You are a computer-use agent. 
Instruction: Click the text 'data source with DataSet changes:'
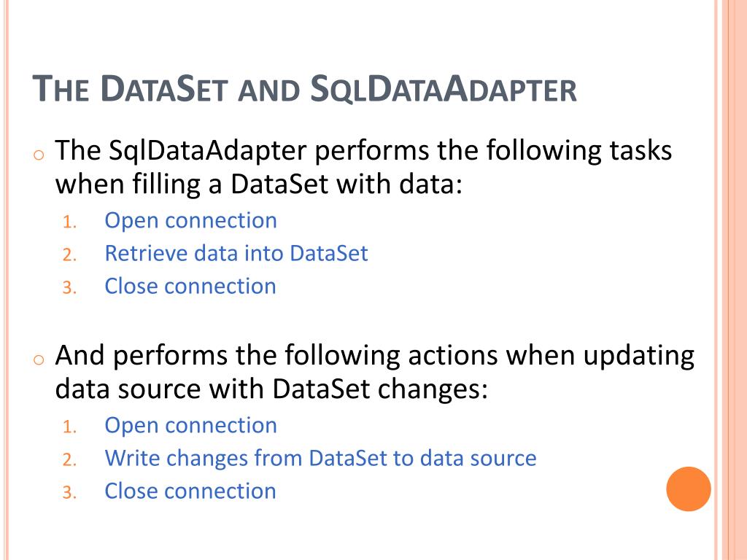tap(271, 389)
